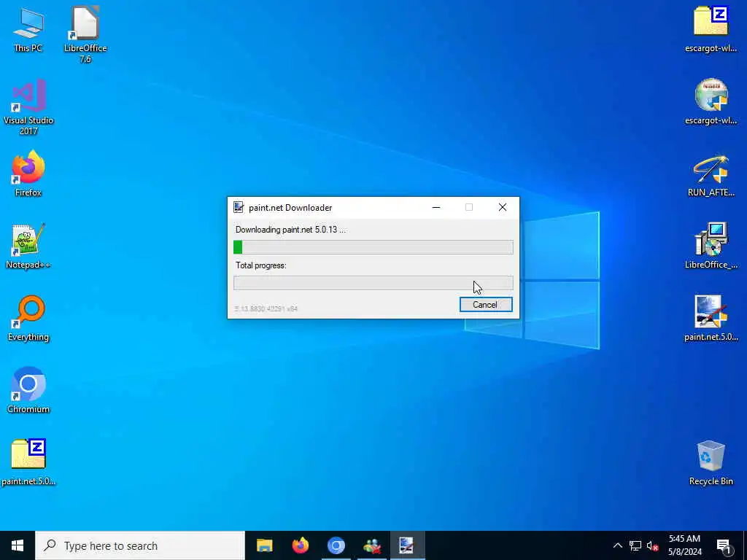Show hidden system tray icons
The height and width of the screenshot is (560, 747).
[617, 545]
